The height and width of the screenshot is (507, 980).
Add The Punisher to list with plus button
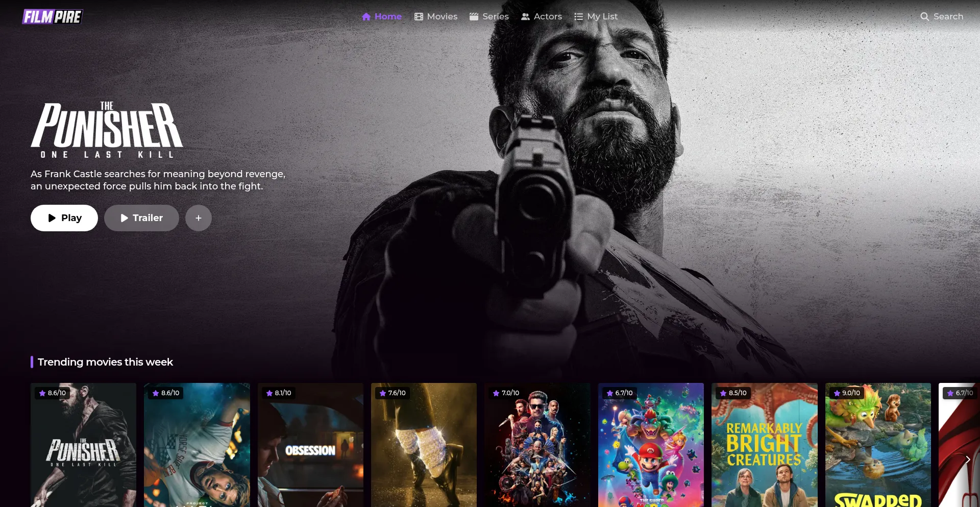[199, 218]
